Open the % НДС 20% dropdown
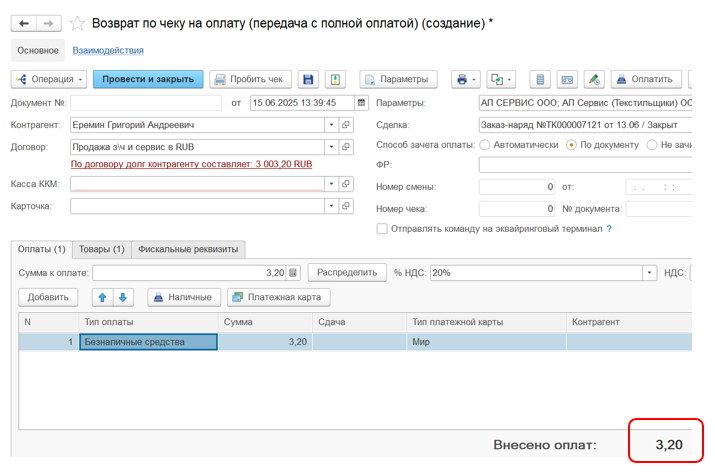This screenshot has width=715, height=475. click(x=649, y=272)
